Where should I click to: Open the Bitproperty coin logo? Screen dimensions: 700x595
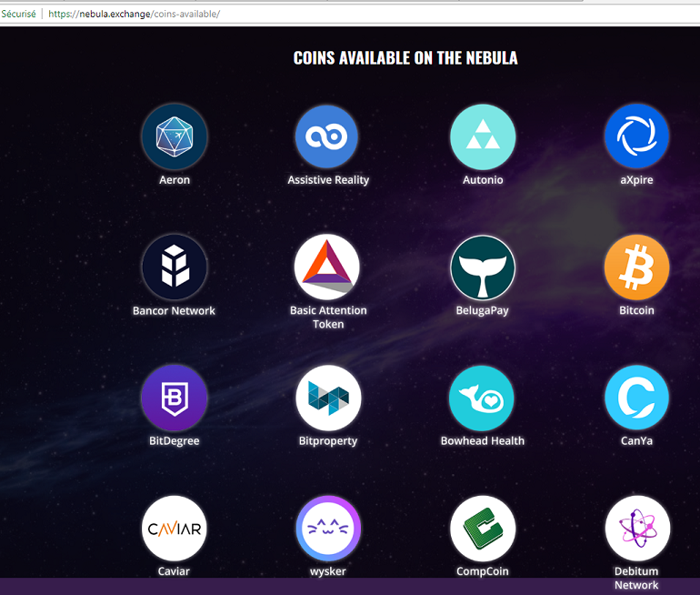(x=327, y=398)
